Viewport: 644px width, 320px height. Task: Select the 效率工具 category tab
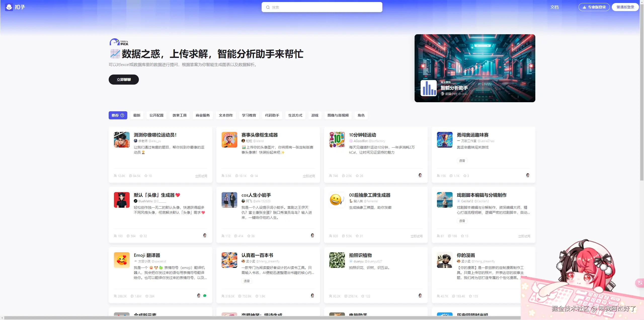[x=179, y=115]
